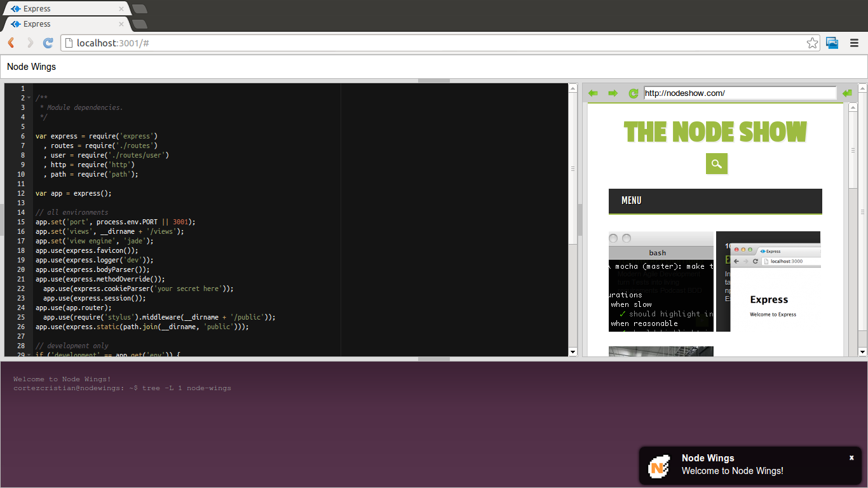This screenshot has height=488, width=868.
Task: Click the Node Wings header title
Action: (31, 67)
